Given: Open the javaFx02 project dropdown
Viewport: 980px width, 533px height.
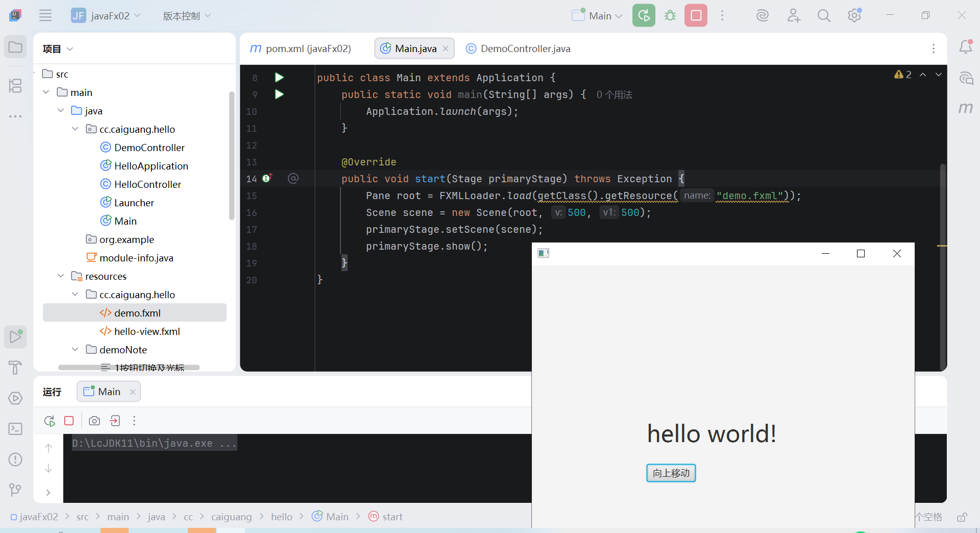Looking at the screenshot, I should click(x=106, y=16).
